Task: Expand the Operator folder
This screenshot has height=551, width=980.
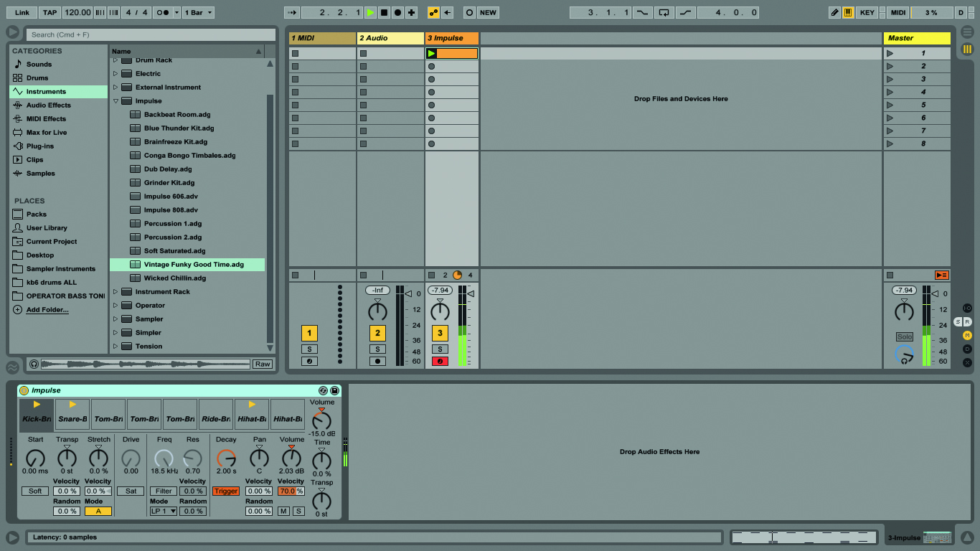Action: pyautogui.click(x=115, y=305)
